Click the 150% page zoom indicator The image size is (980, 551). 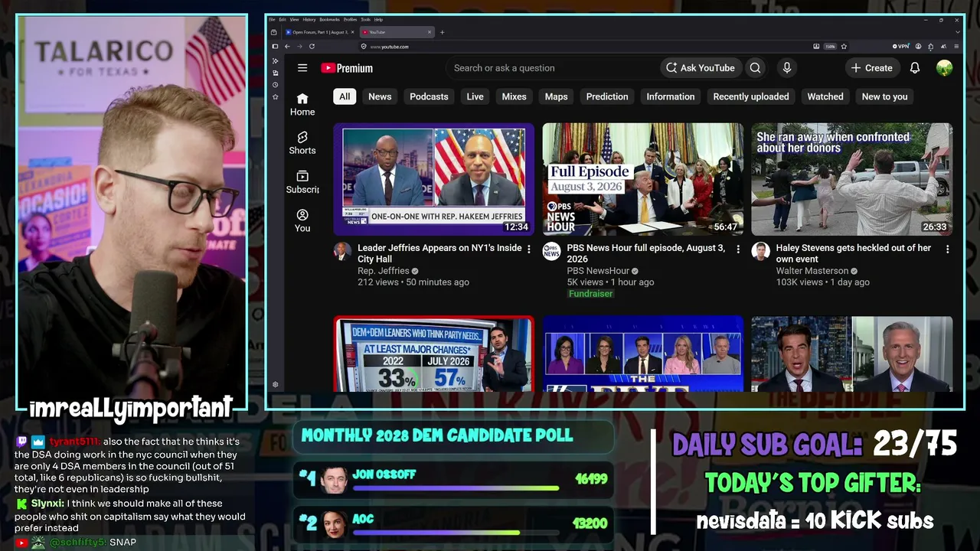[x=830, y=47]
